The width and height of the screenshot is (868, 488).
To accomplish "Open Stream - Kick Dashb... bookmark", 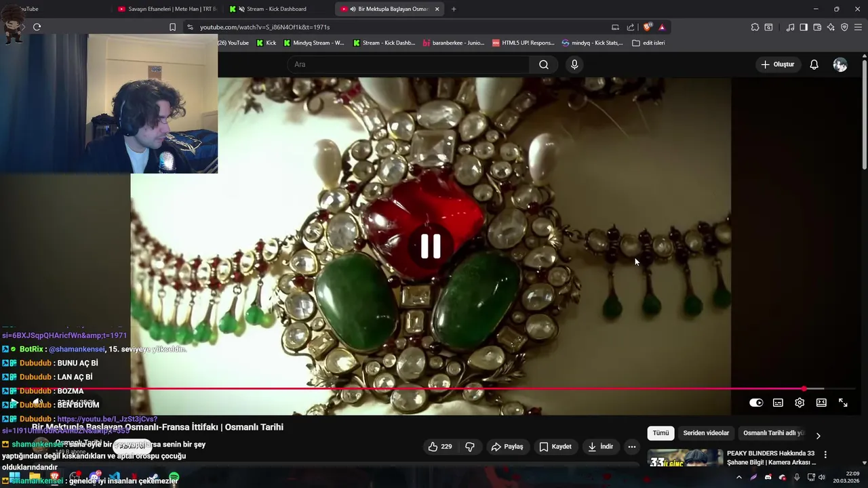I will tap(384, 43).
